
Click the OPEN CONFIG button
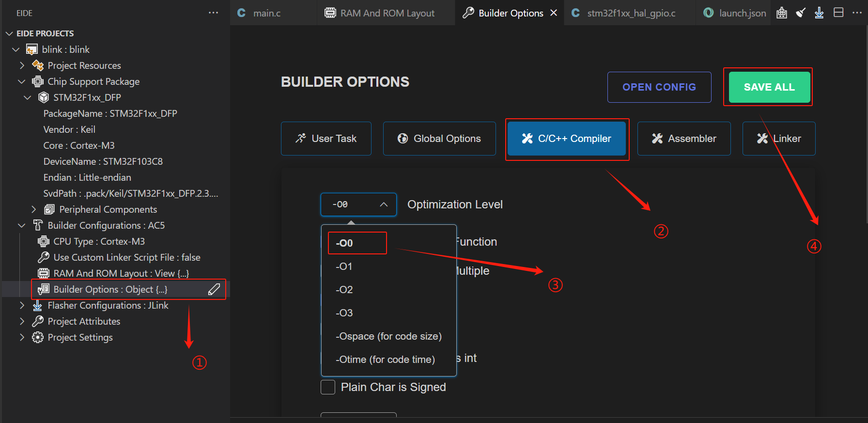[x=659, y=87]
